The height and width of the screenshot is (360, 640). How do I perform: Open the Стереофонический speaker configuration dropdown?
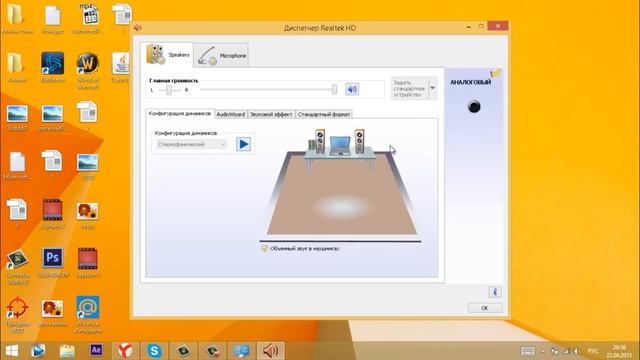coord(191,144)
